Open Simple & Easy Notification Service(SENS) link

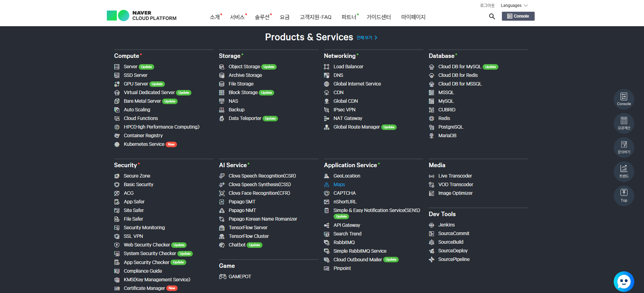[x=377, y=211]
